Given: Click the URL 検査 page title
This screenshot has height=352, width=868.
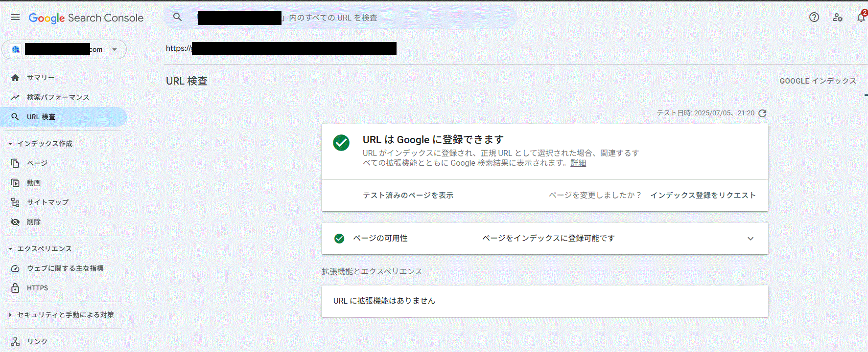Looking at the screenshot, I should coord(187,81).
